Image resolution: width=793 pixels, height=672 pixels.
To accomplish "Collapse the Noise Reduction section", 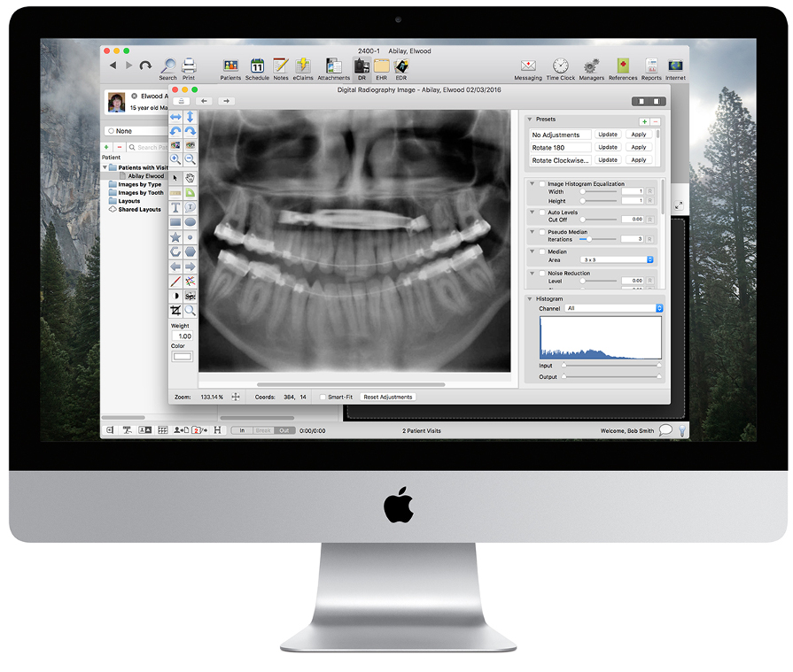I will coord(532,273).
